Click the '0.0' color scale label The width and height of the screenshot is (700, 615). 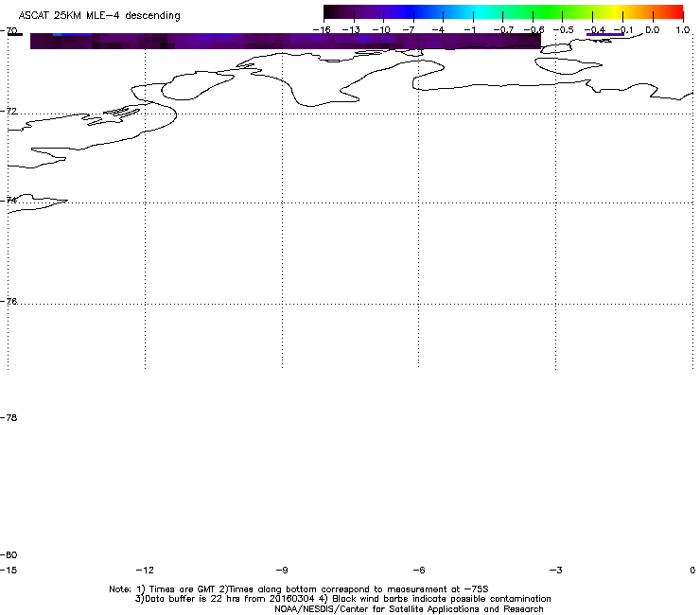coord(653,30)
